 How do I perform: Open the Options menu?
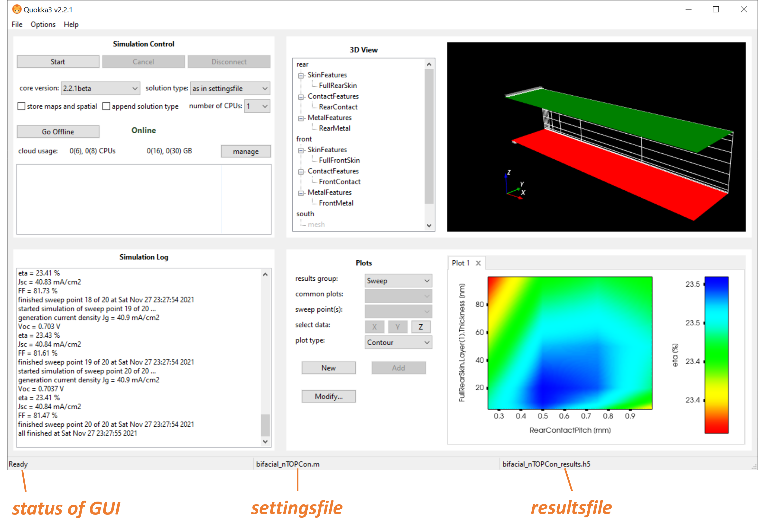click(x=43, y=24)
